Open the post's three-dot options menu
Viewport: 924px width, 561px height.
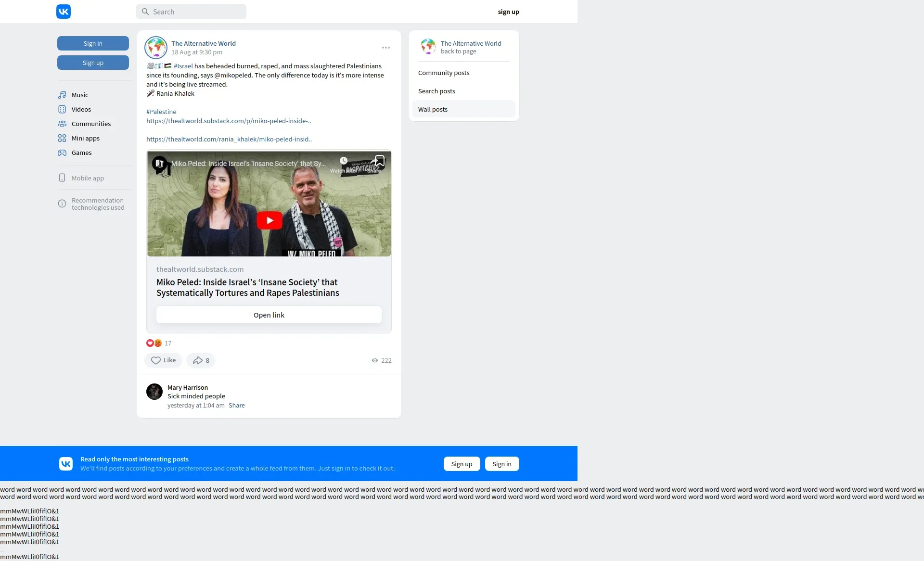coord(385,48)
